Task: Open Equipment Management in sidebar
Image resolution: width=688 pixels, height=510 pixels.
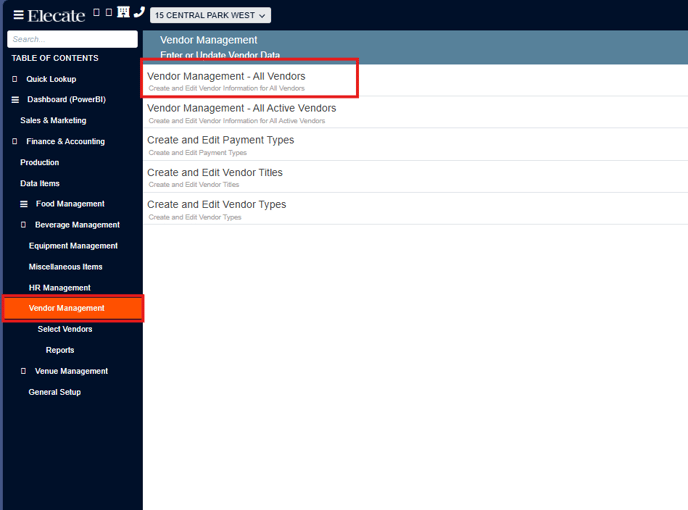Action: 73,246
